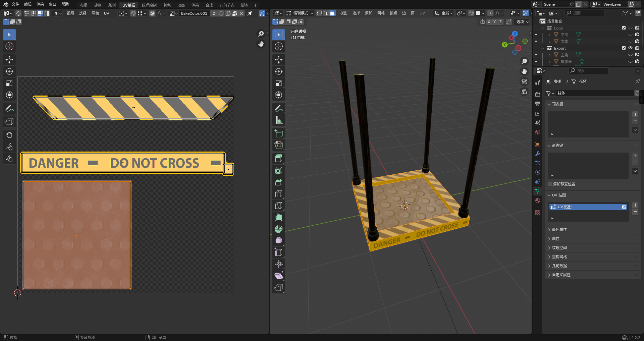This screenshot has width=644, height=341.
Task: Click the outliner search field
Action: click(585, 13)
